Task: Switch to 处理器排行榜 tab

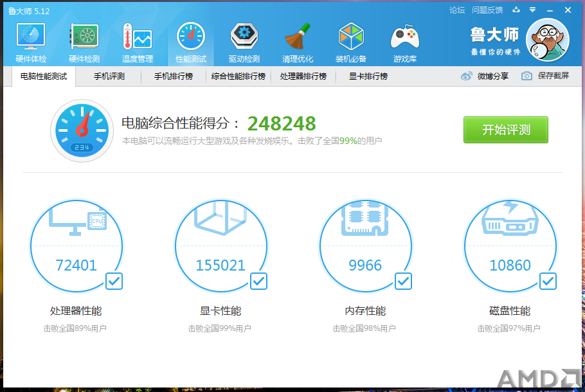Action: click(303, 76)
